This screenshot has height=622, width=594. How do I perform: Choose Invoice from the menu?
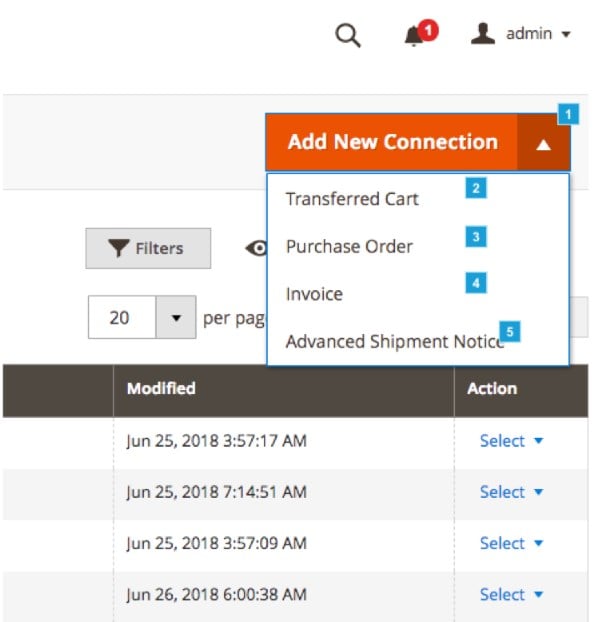314,294
